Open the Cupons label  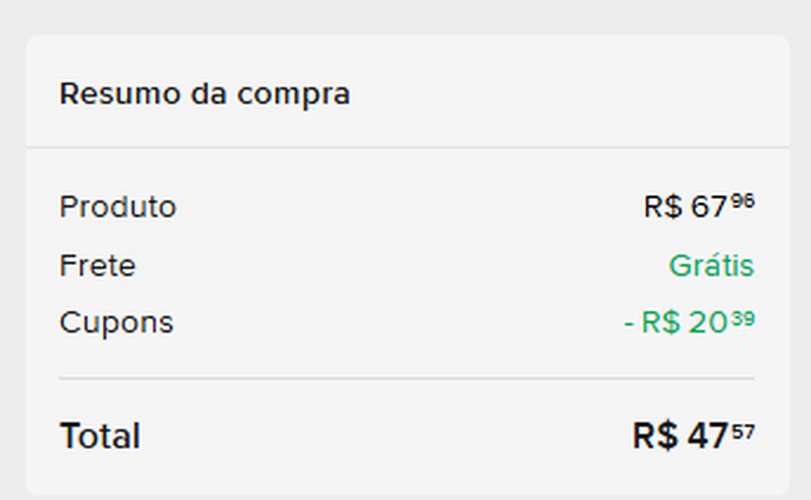click(116, 323)
